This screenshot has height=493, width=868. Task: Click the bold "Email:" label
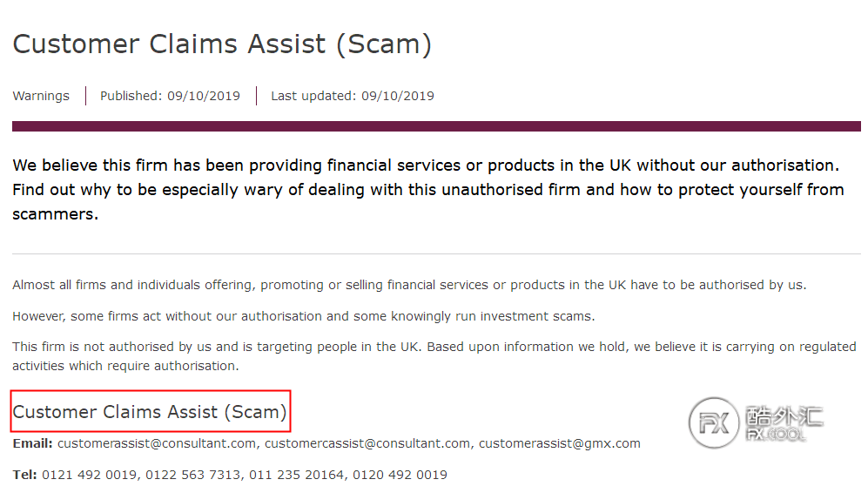point(33,443)
